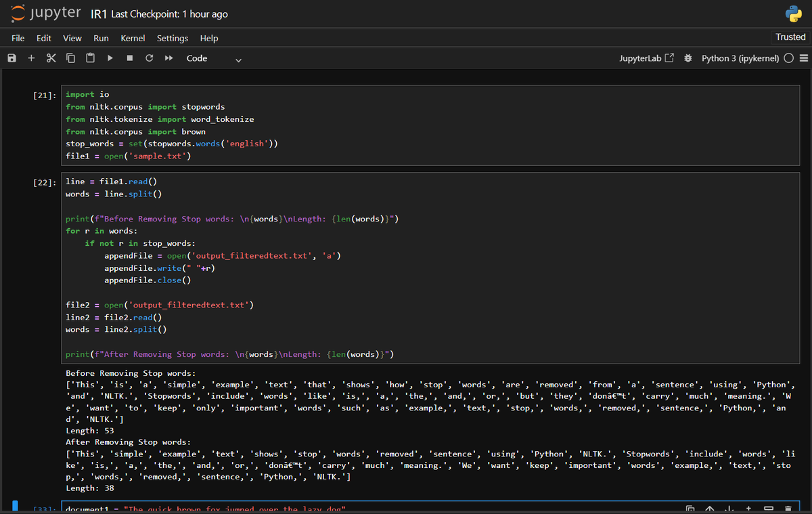Viewport: 812px width, 514px height.
Task: Enable the debugger bug icon
Action: [x=687, y=58]
